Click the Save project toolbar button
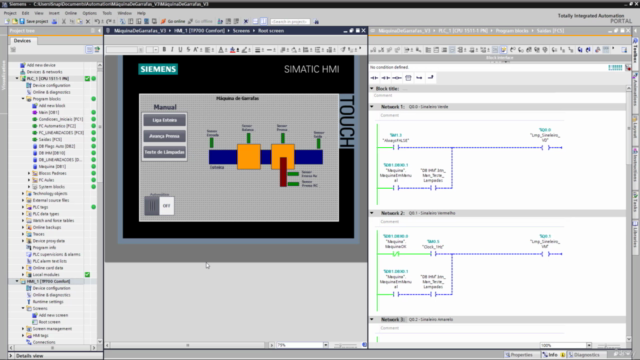 [34, 21]
